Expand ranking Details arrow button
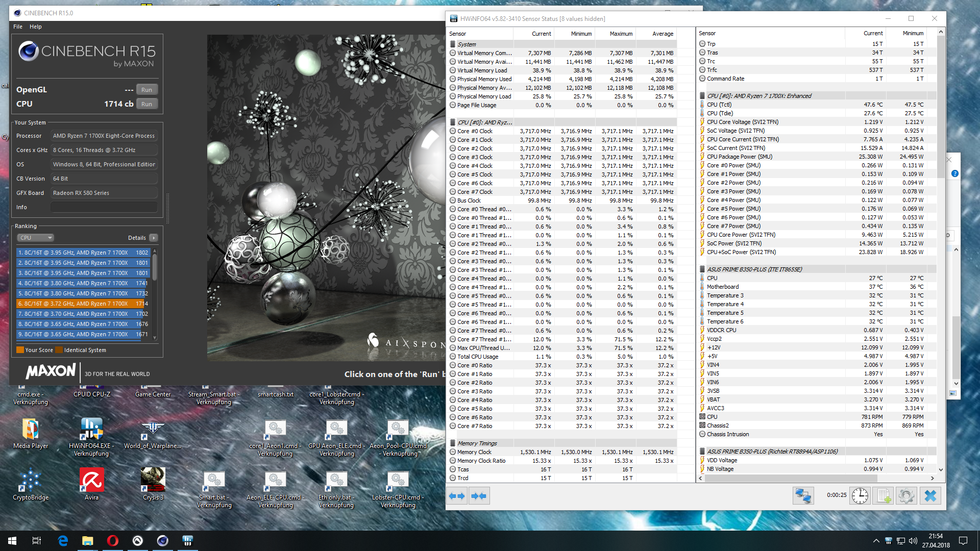Screen dimensions: 980x551 [x=154, y=238]
